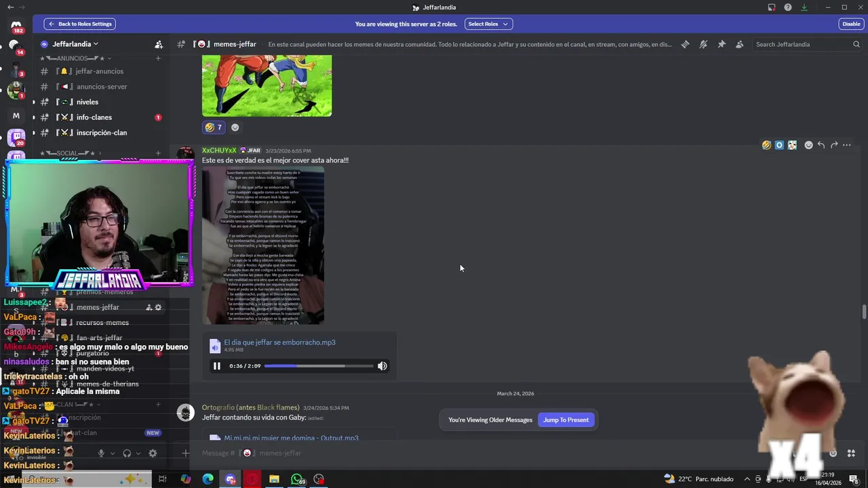This screenshot has width=868, height=488.
Task: Open the lyrics image attachment thumbnail
Action: (263, 245)
